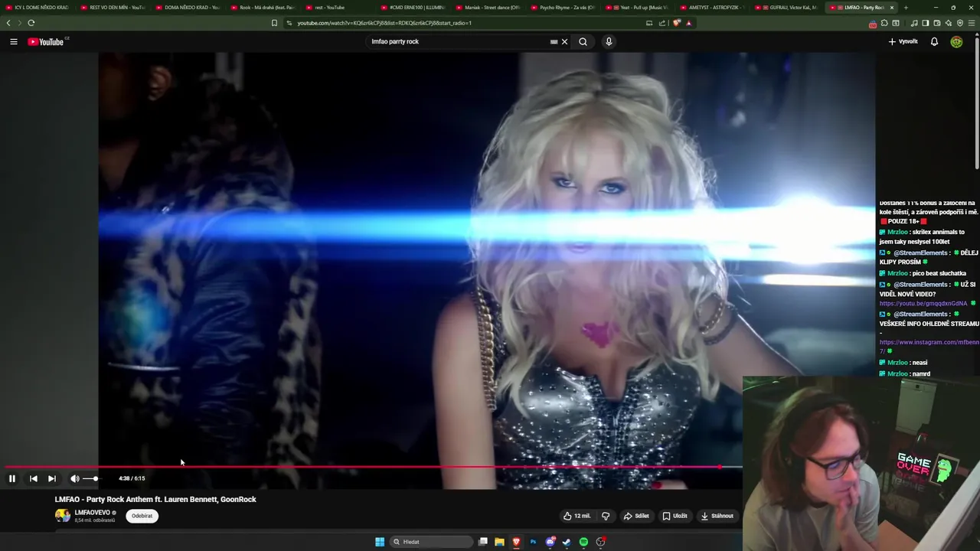Download the video with Stáhnout

717,516
